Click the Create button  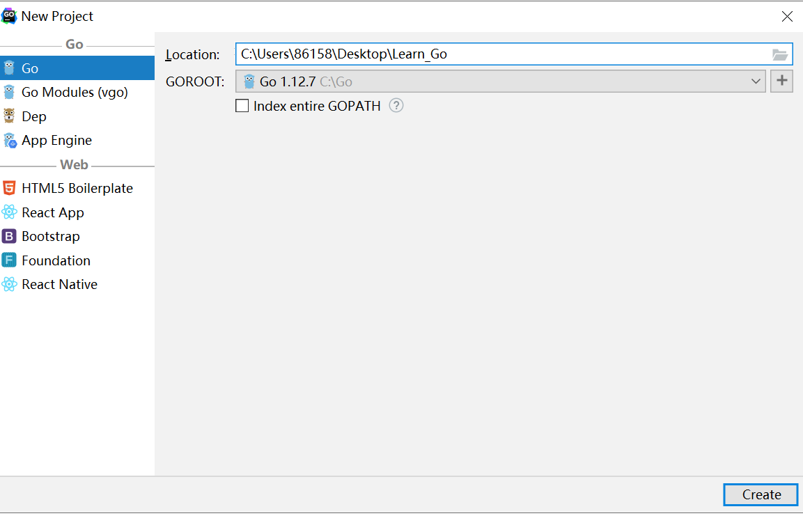click(761, 494)
